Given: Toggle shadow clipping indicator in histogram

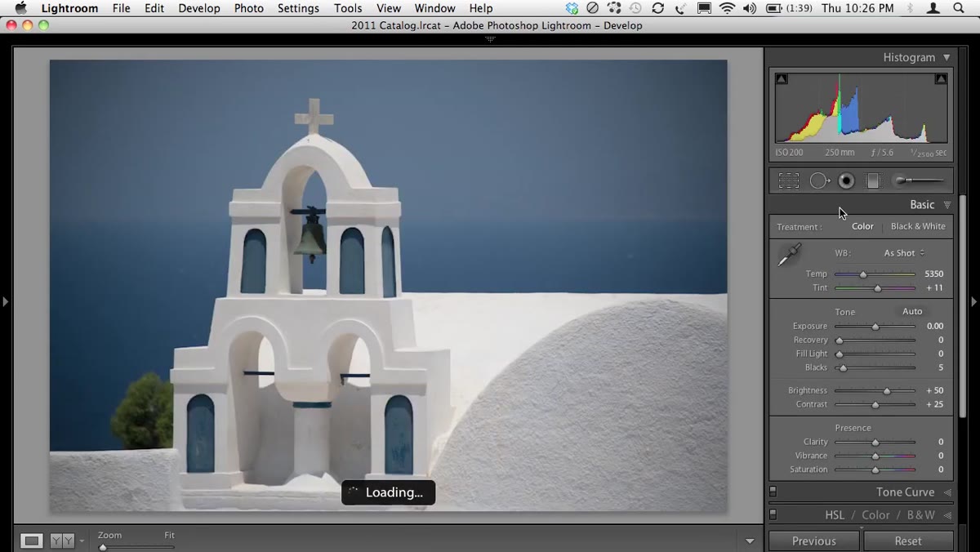Looking at the screenshot, I should coord(782,79).
